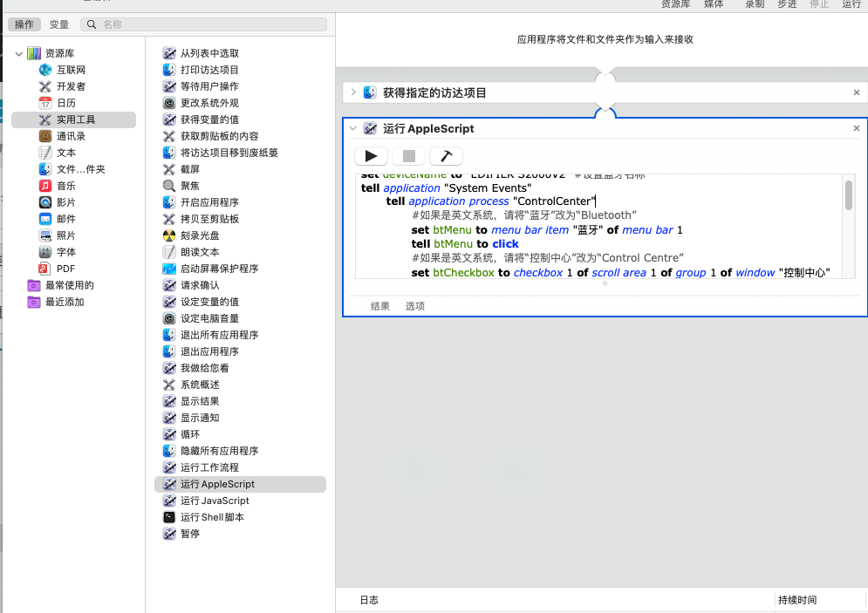Screen dimensions: 868x613
Task: Open the 互联网 library category
Action: pyautogui.click(x=71, y=70)
